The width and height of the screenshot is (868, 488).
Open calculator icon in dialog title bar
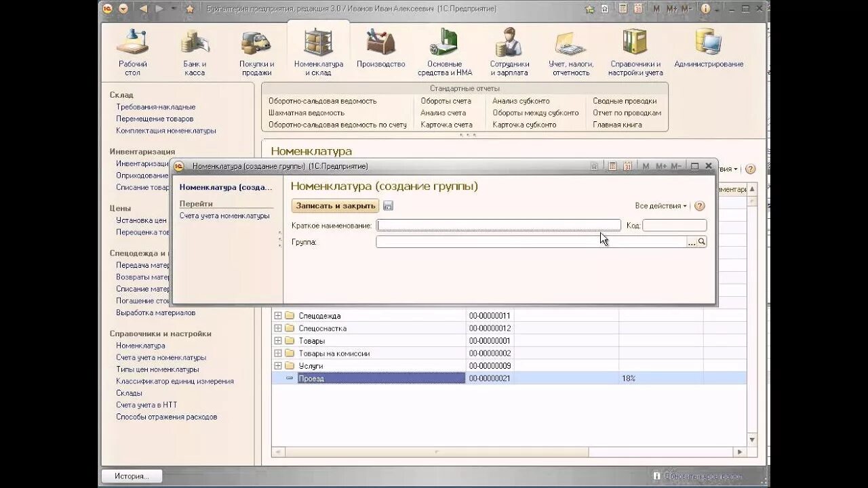tap(612, 166)
